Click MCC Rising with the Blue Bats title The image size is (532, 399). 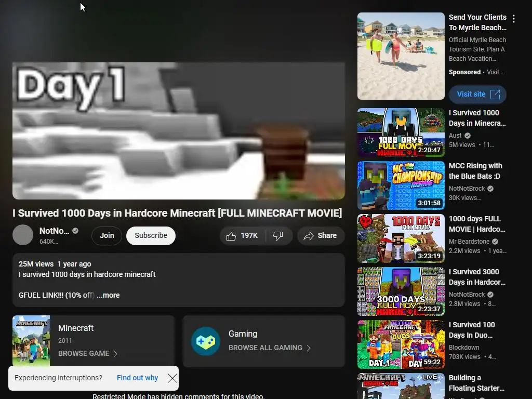click(475, 171)
